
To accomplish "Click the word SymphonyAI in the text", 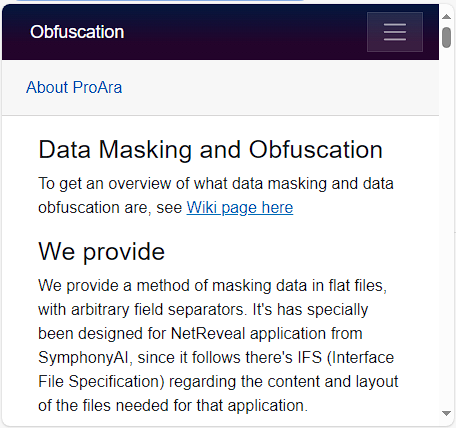I will 83,358.
